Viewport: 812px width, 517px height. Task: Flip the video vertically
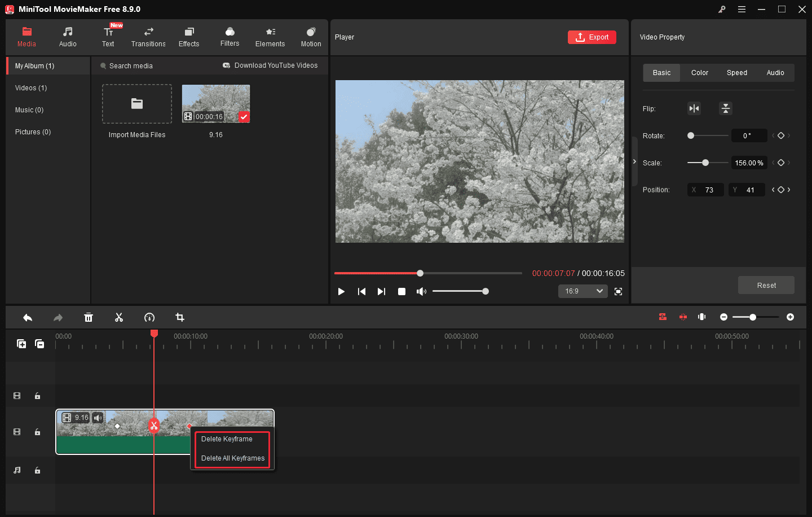tap(726, 108)
